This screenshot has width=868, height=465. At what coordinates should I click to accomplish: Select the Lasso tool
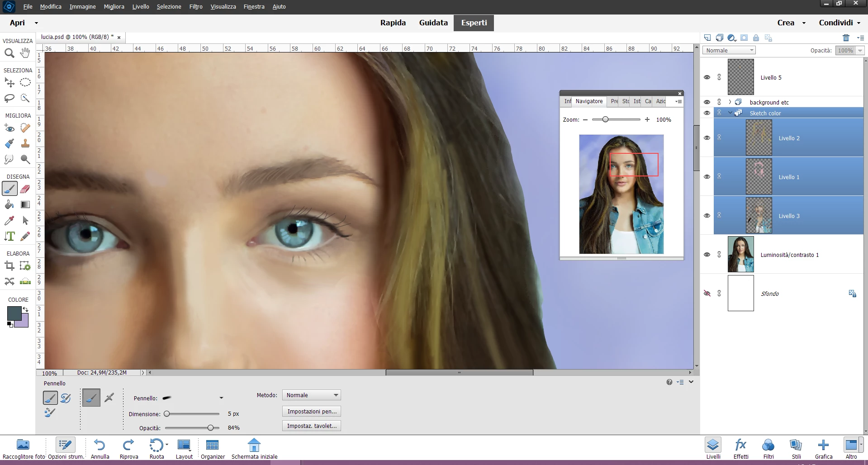9,98
